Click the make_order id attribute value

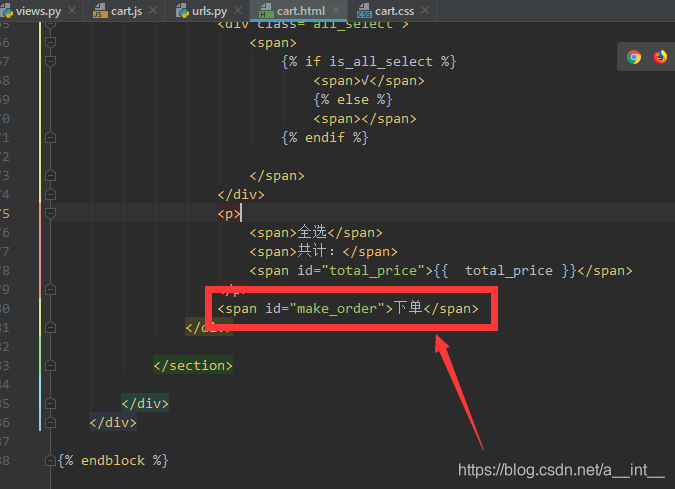(337, 309)
